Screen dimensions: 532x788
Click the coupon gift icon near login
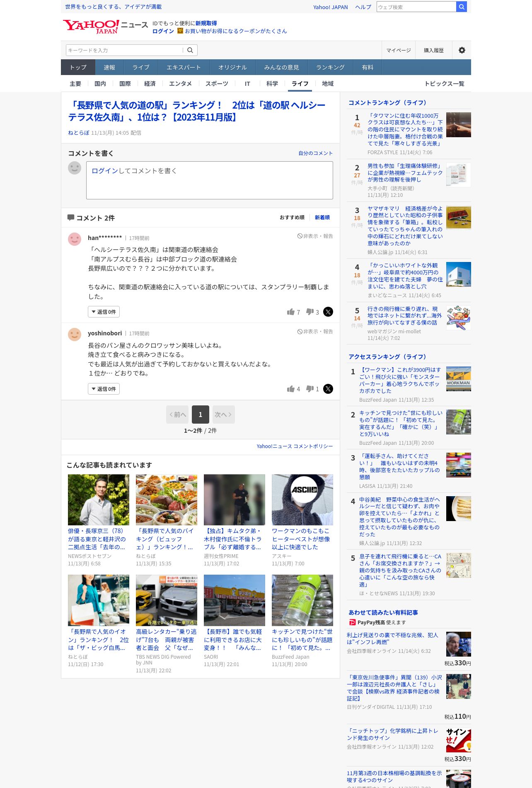point(180,31)
